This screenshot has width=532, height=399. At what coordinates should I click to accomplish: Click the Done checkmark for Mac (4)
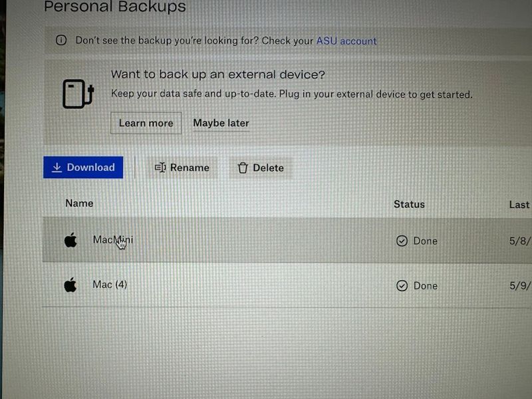402,286
